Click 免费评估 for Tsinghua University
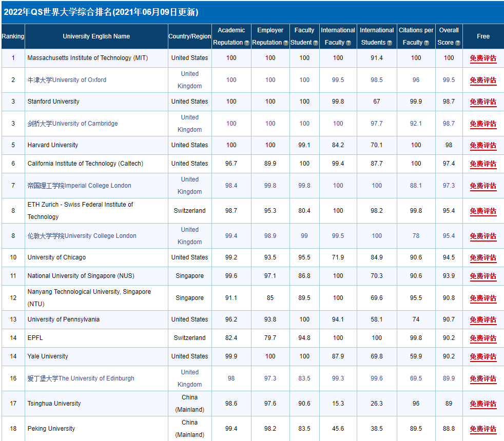The width and height of the screenshot is (504, 441). point(483,404)
